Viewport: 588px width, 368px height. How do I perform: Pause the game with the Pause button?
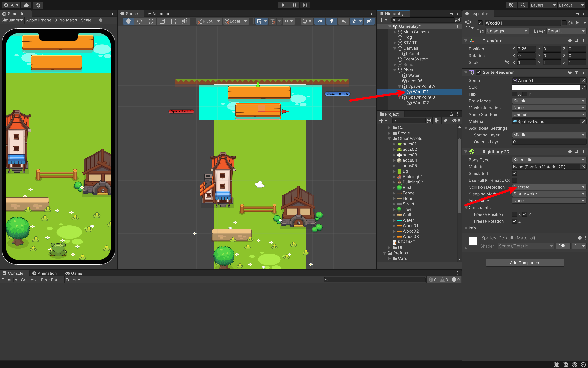(294, 5)
